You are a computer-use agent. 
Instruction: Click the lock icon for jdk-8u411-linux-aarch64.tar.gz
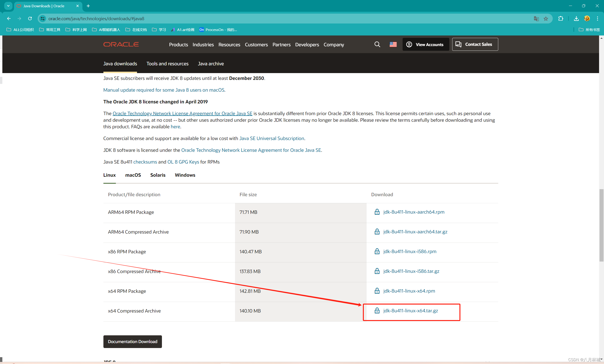[377, 232]
